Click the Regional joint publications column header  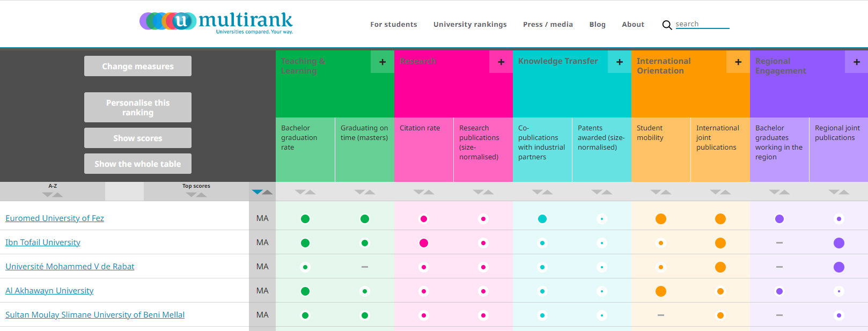(838, 150)
